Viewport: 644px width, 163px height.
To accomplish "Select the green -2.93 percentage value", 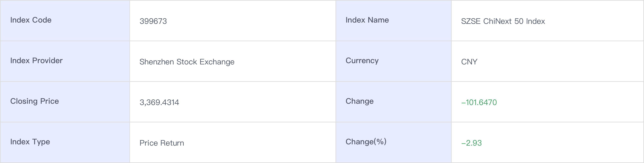I will point(471,143).
